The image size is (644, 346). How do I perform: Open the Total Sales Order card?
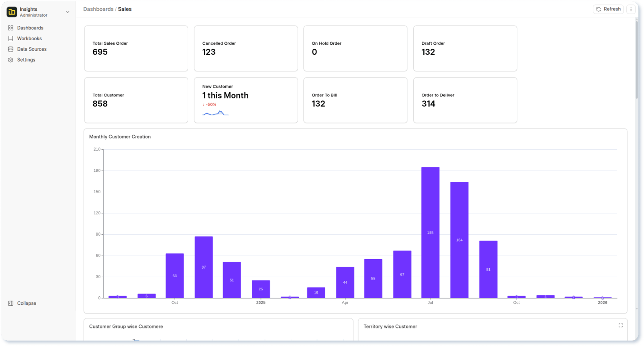[x=136, y=48]
